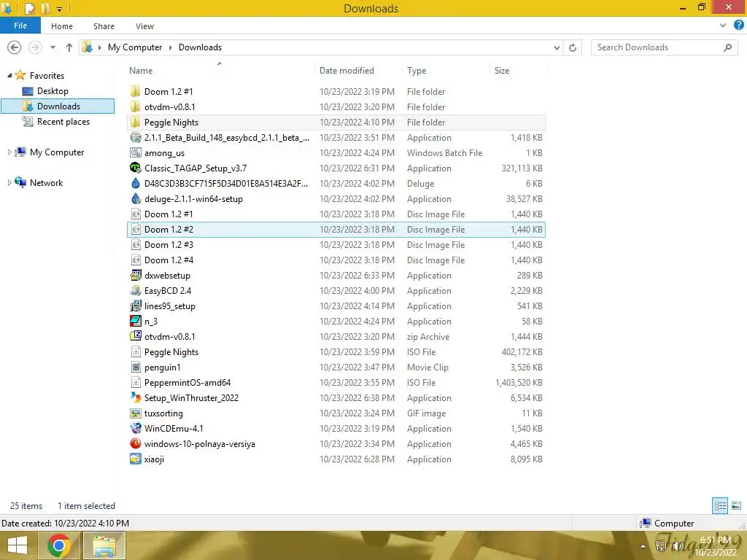Click the Peggle Nights folder icon
The image size is (747, 560).
(135, 122)
